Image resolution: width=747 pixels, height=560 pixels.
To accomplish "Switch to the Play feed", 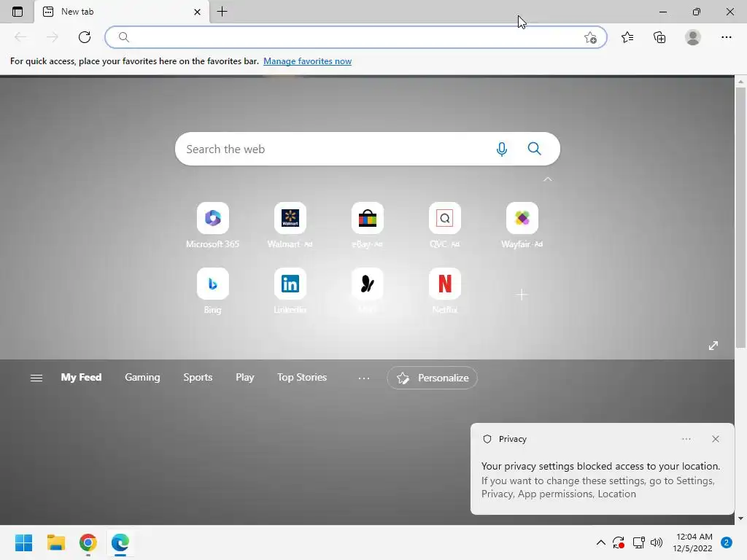I will [245, 377].
